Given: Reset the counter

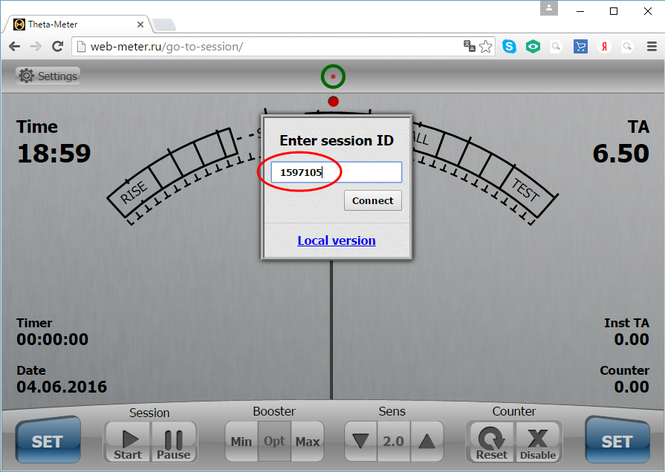Looking at the screenshot, I should point(491,441).
